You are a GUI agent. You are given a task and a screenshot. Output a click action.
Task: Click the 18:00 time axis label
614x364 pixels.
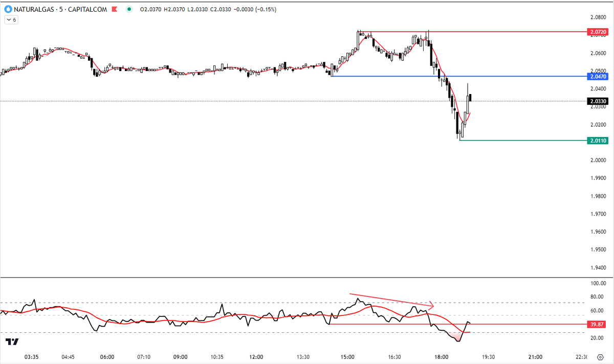[442, 357]
